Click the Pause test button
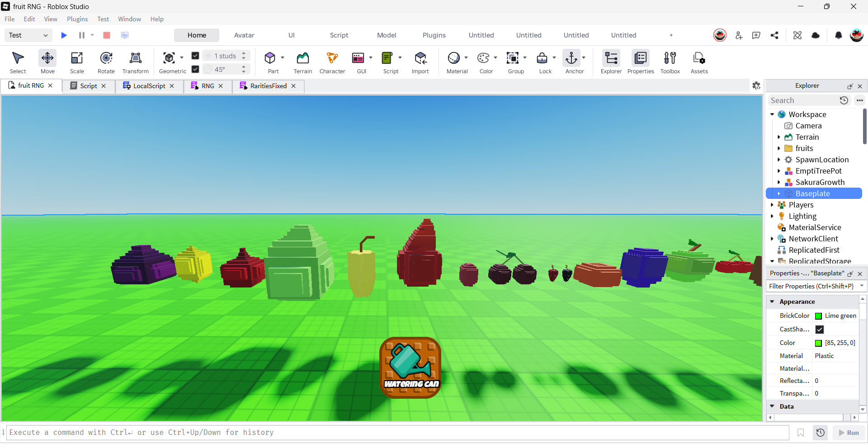 (x=82, y=35)
